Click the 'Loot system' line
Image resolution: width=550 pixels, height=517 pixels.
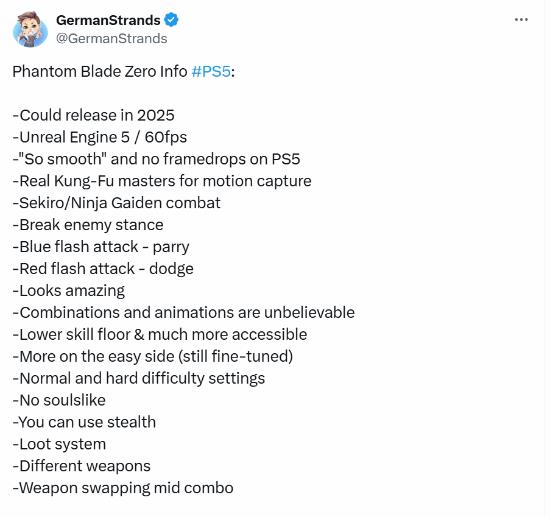point(59,444)
